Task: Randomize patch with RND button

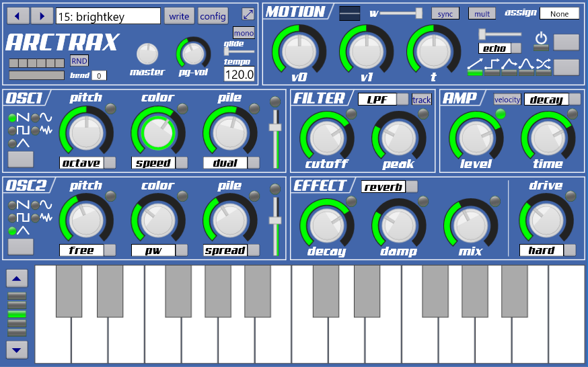Action: tap(79, 60)
